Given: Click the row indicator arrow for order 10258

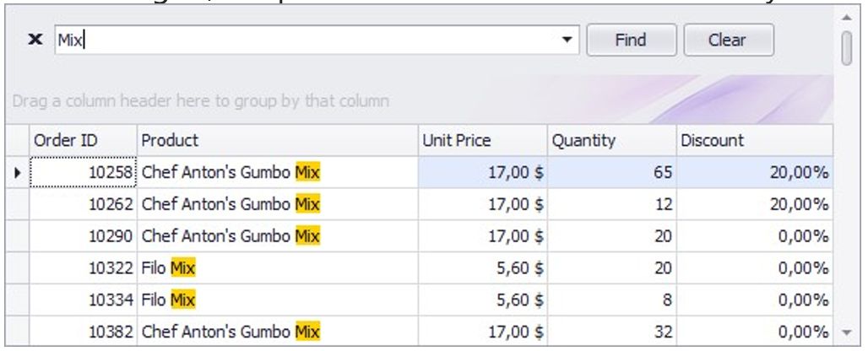Looking at the screenshot, I should (x=18, y=173).
